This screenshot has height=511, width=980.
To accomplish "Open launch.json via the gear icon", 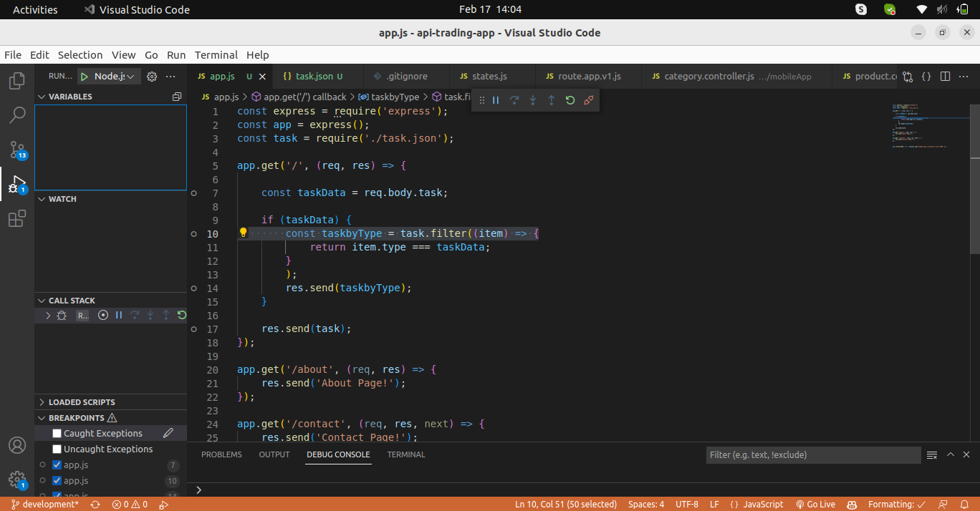I will click(152, 76).
